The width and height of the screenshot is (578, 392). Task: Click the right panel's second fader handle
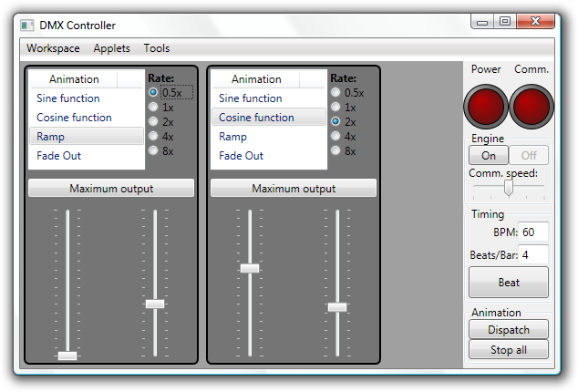click(x=337, y=307)
